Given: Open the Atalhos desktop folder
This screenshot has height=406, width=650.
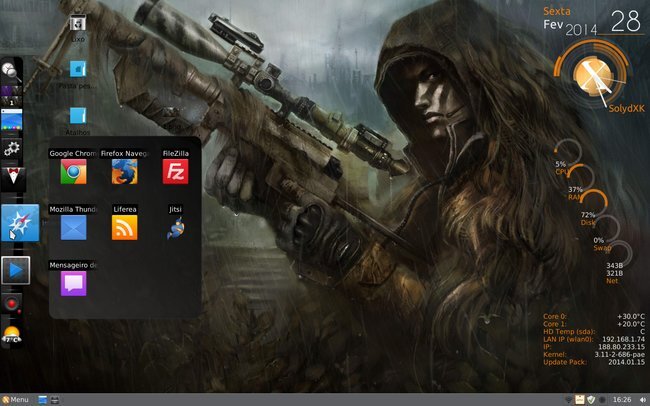Looking at the screenshot, I should (x=78, y=116).
